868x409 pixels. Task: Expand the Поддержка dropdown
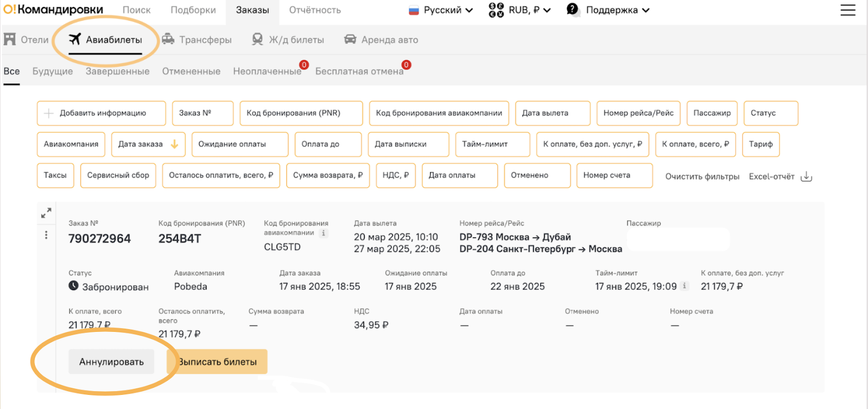pos(608,10)
